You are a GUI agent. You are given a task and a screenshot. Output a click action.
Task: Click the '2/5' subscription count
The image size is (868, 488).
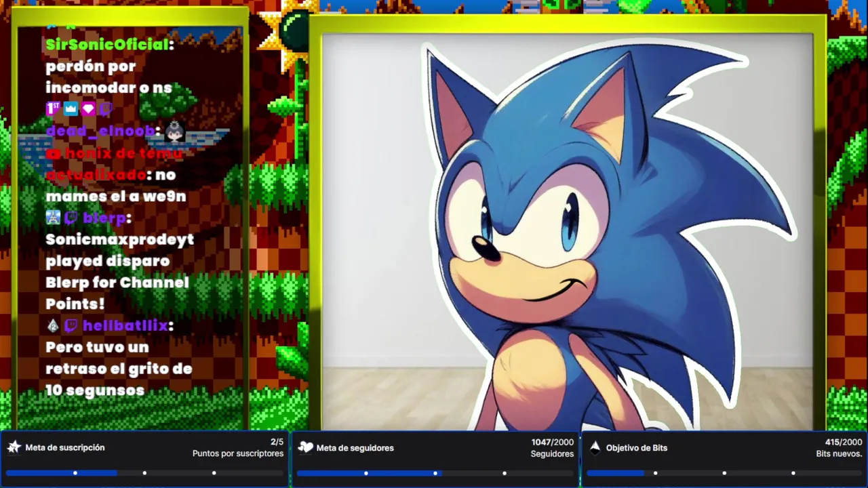click(x=277, y=442)
